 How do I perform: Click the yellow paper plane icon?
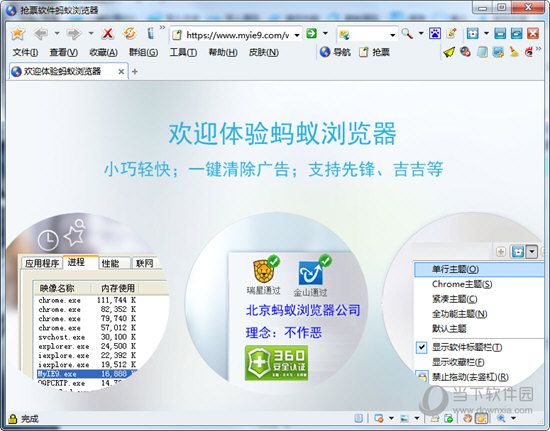coord(449,52)
